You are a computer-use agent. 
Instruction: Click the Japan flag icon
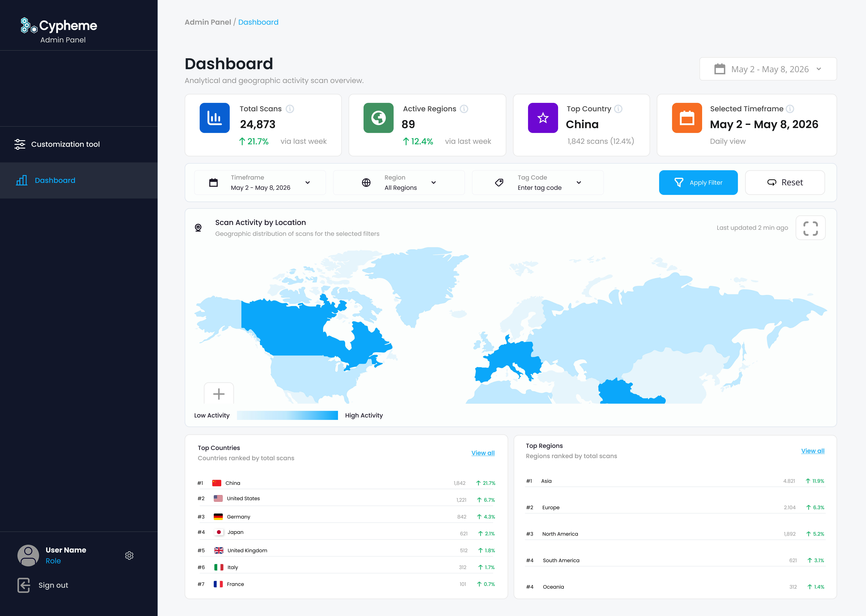pos(218,532)
